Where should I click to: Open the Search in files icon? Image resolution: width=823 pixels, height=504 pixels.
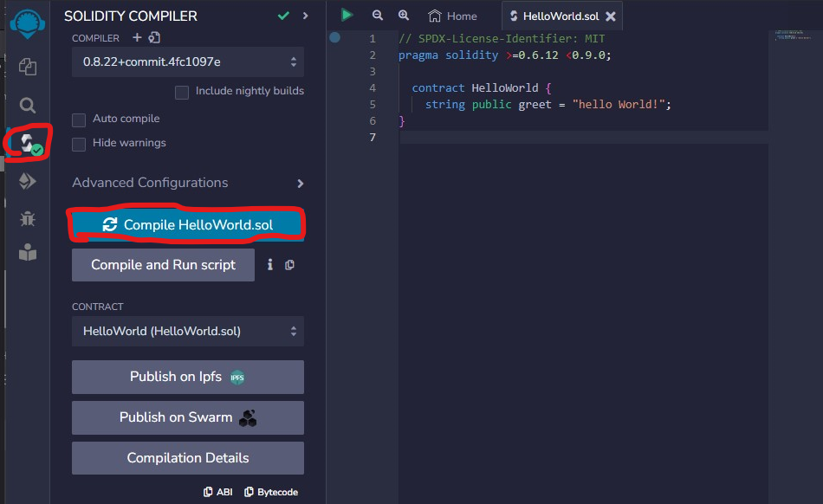click(28, 106)
